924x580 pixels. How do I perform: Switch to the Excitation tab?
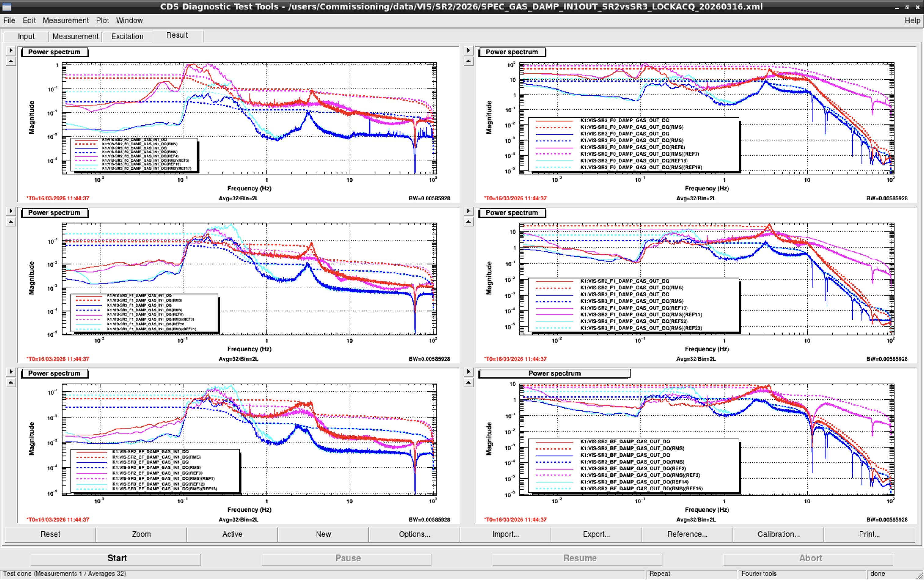[x=127, y=36]
